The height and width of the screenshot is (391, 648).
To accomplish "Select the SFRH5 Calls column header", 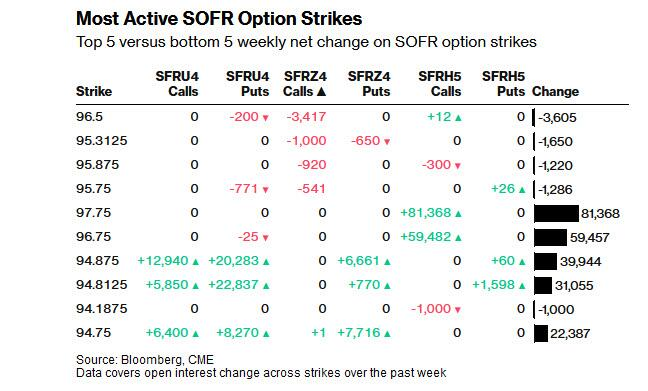I will (x=439, y=84).
